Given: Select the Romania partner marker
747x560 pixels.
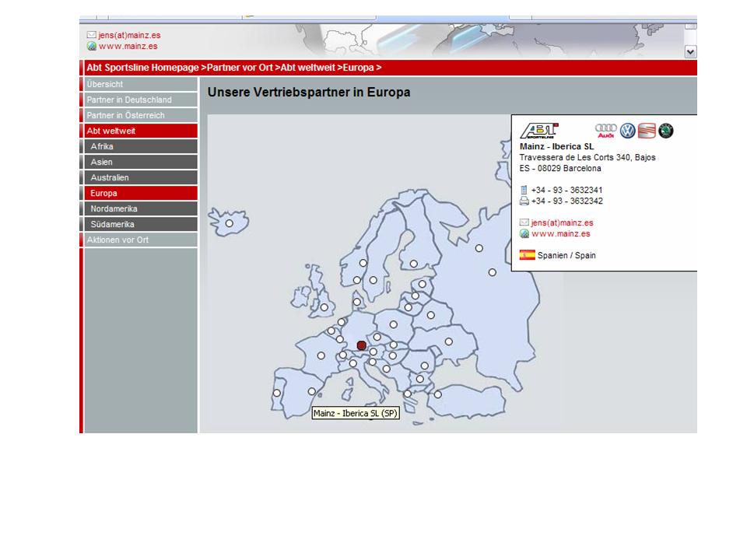Looking at the screenshot, I should tap(425, 366).
